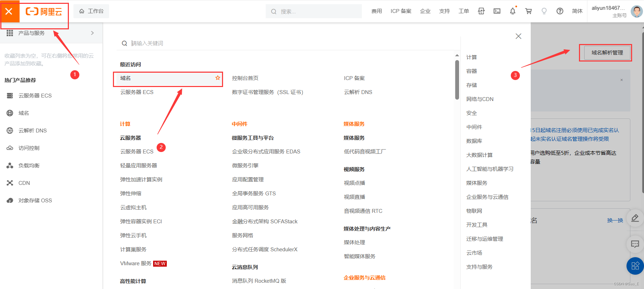The image size is (644, 289).
Task: Click the lightbulb tips icon
Action: coord(544,11)
